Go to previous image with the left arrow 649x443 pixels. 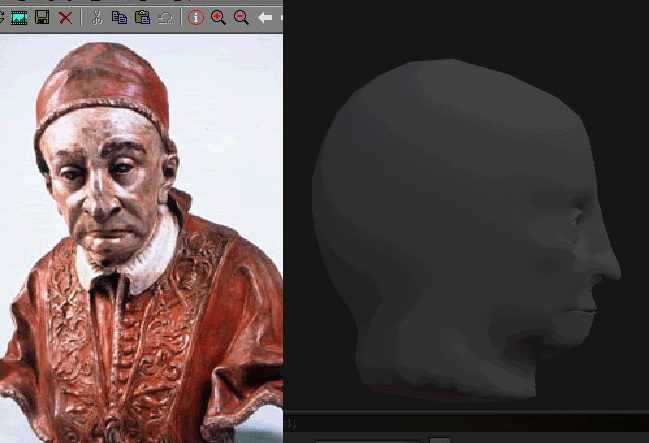click(265, 18)
